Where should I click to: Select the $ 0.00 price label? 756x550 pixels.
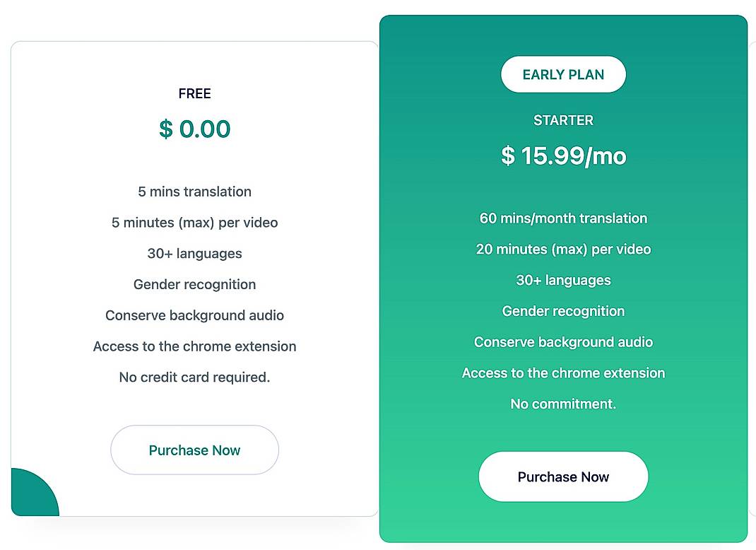click(x=194, y=129)
